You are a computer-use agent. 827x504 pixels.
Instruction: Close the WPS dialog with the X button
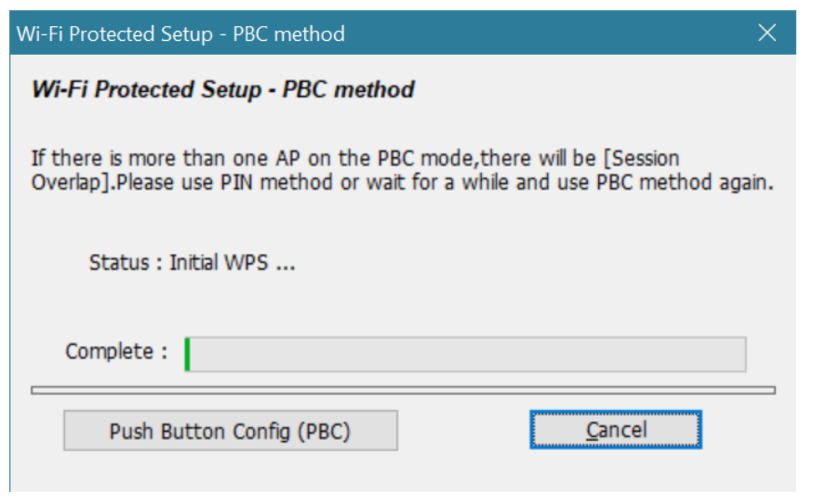pos(767,33)
